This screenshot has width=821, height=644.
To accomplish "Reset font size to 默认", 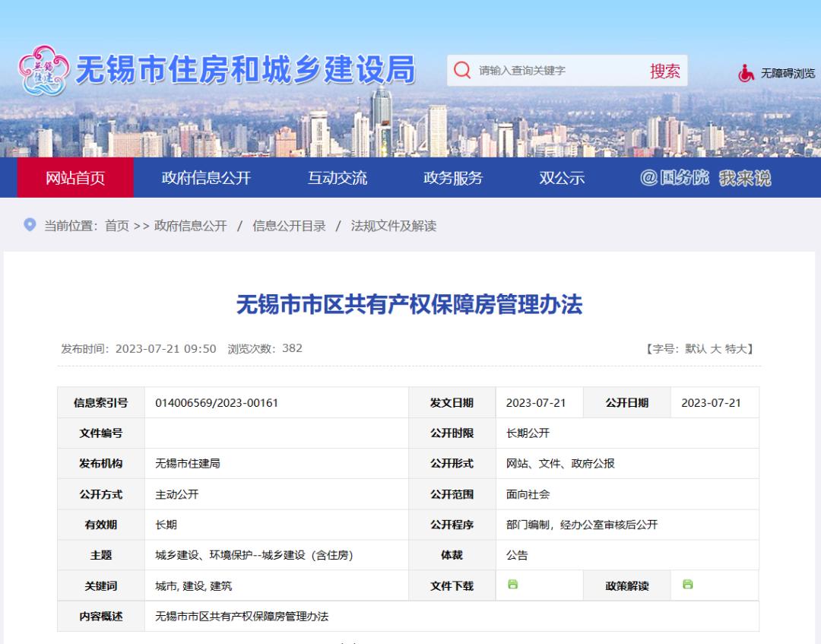I will [x=696, y=349].
